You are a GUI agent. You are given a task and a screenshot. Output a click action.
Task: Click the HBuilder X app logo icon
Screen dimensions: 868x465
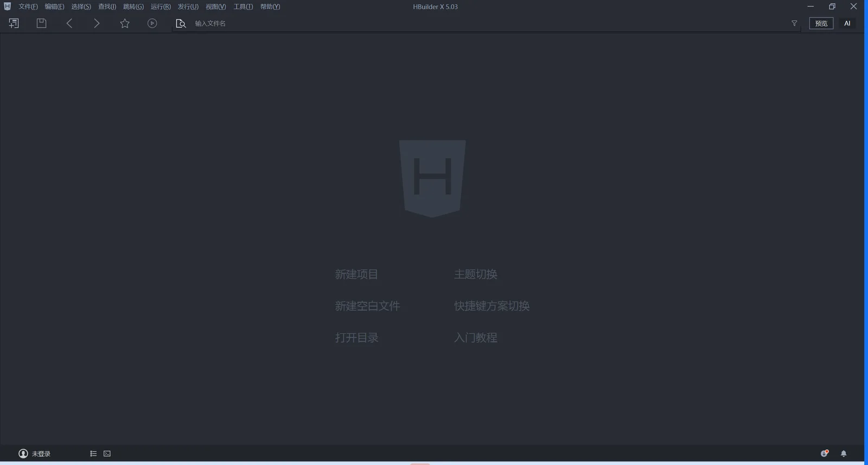[7, 7]
